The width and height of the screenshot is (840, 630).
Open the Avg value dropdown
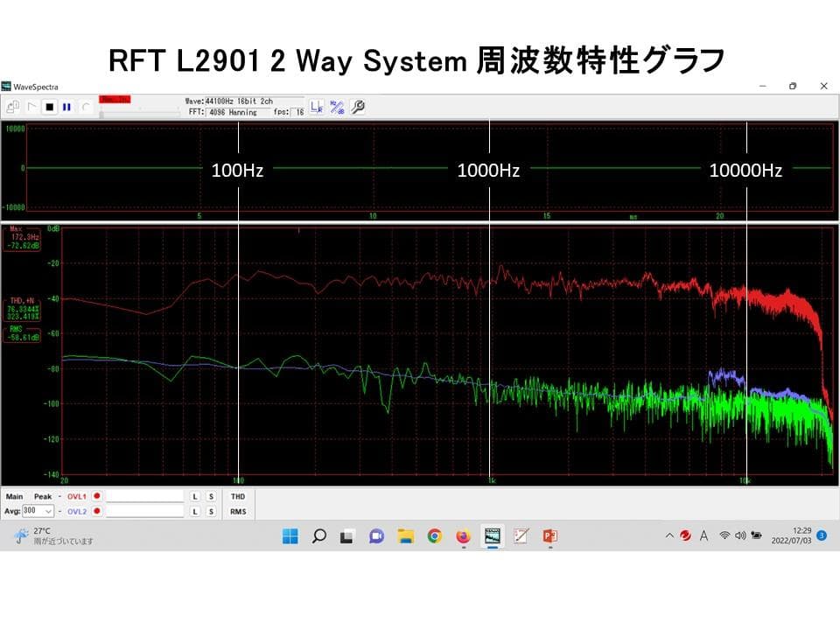[49, 512]
